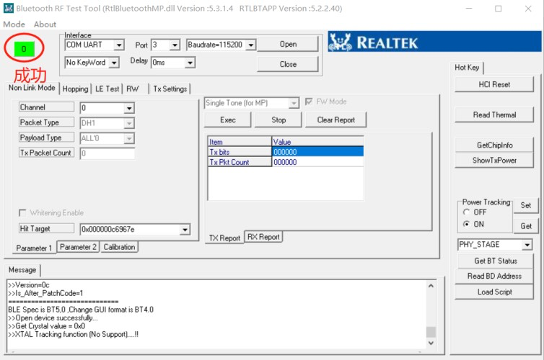Viewport: 544px width, 360px height.
Task: Click the Exec button
Action: click(228, 120)
